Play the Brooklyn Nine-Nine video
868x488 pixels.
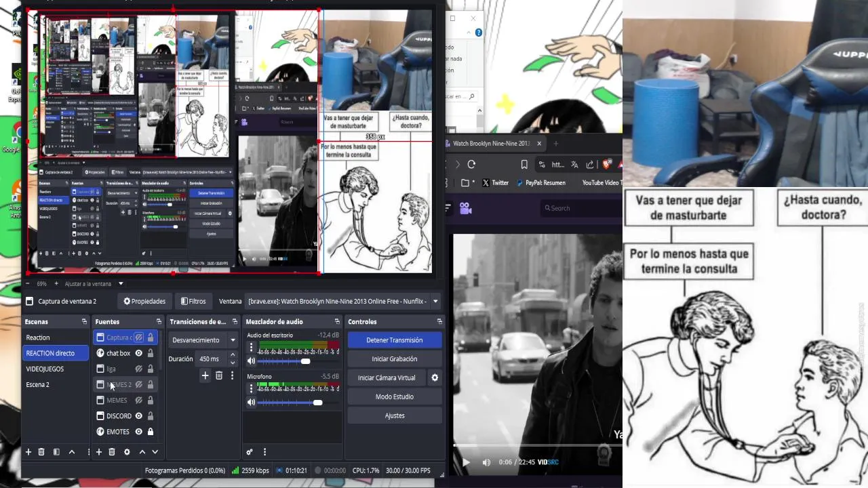[x=466, y=462]
